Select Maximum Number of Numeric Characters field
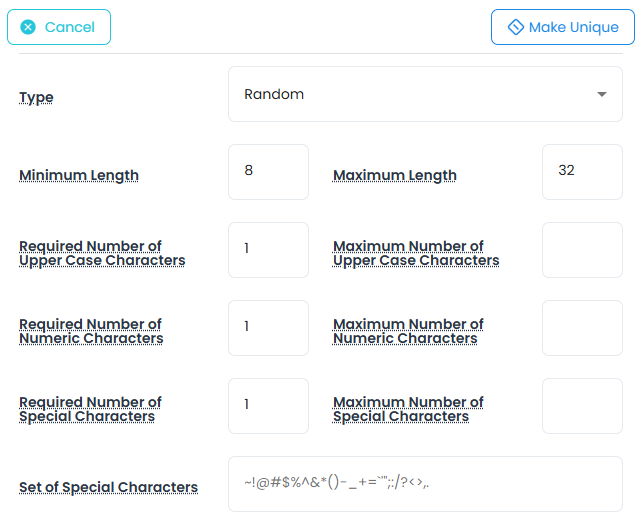 pos(582,328)
